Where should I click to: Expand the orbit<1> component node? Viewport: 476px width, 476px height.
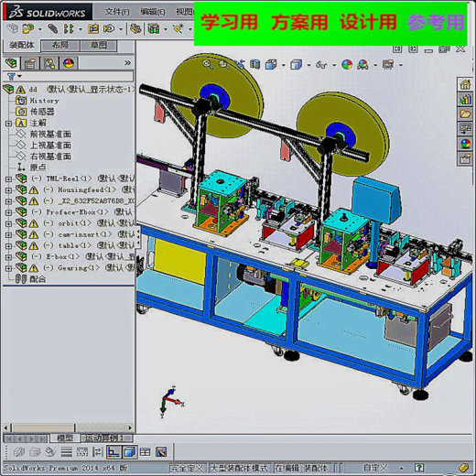[8, 223]
